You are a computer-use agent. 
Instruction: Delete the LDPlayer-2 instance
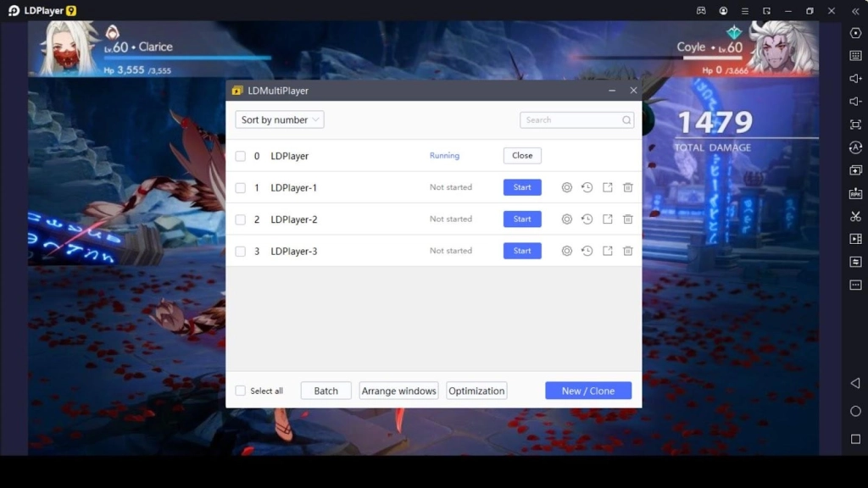[x=628, y=219]
